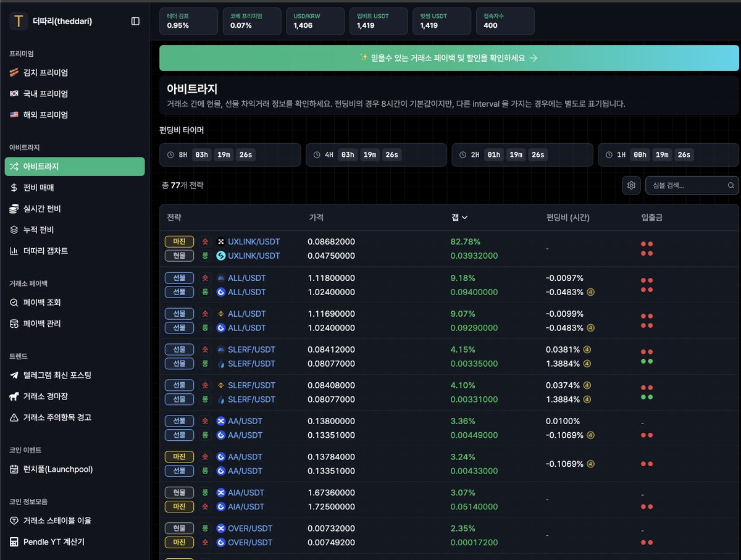Click the 2H funding timer clock icon
This screenshot has height=560, width=741.
(463, 155)
